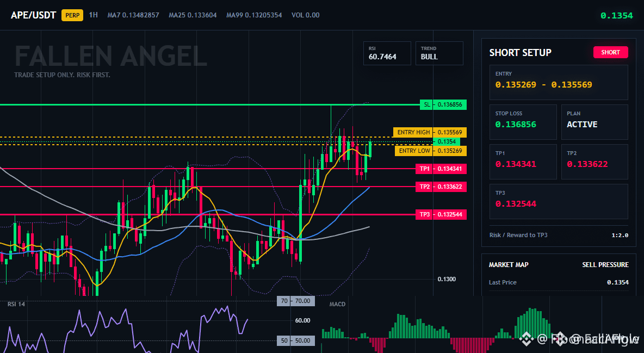The width and height of the screenshot is (644, 353).
Task: Click the MA99 0.13205354 indicator value
Action: tap(254, 15)
